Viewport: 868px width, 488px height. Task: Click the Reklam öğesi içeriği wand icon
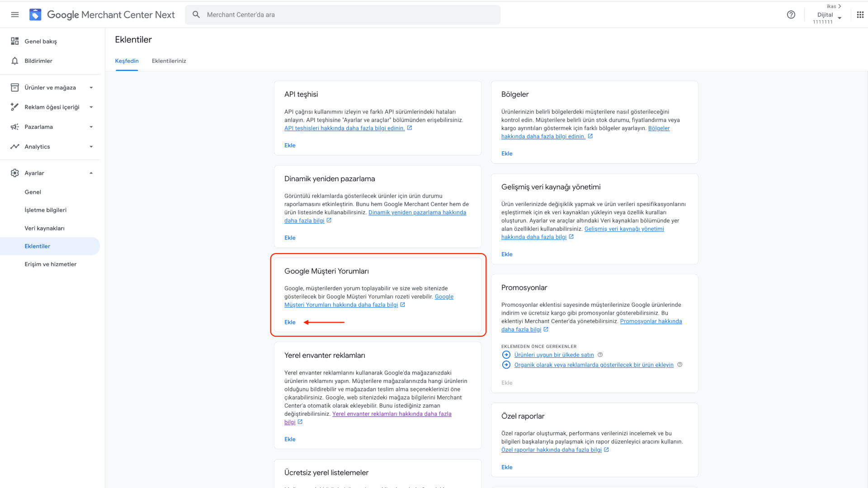pos(15,107)
